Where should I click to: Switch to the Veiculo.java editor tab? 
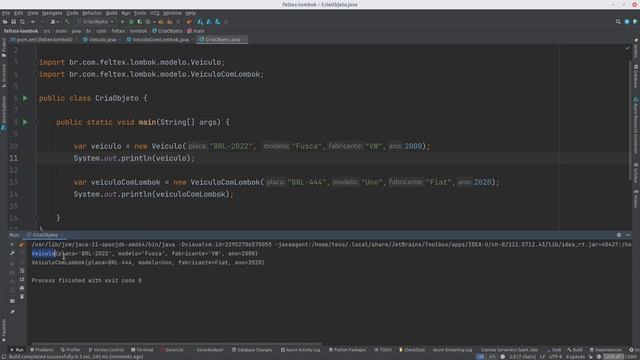[x=100, y=40]
